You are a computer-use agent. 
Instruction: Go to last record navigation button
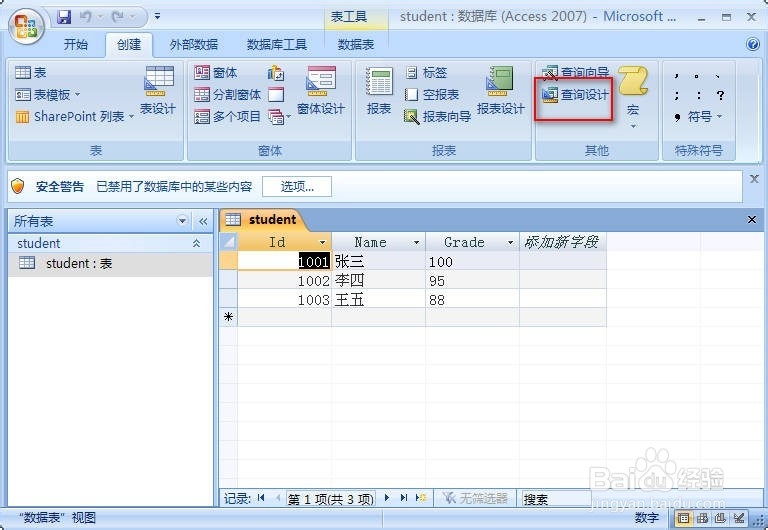point(404,498)
